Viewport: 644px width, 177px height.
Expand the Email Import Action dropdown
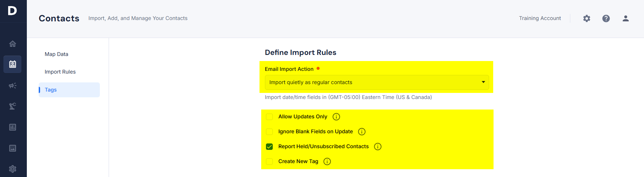(377, 82)
